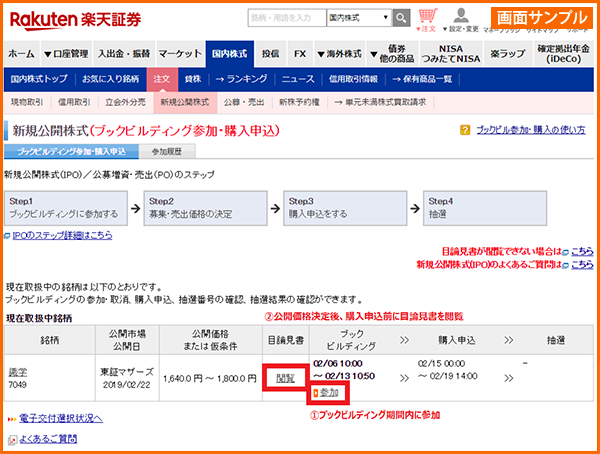Click the search magnifier icon button

coord(401,18)
